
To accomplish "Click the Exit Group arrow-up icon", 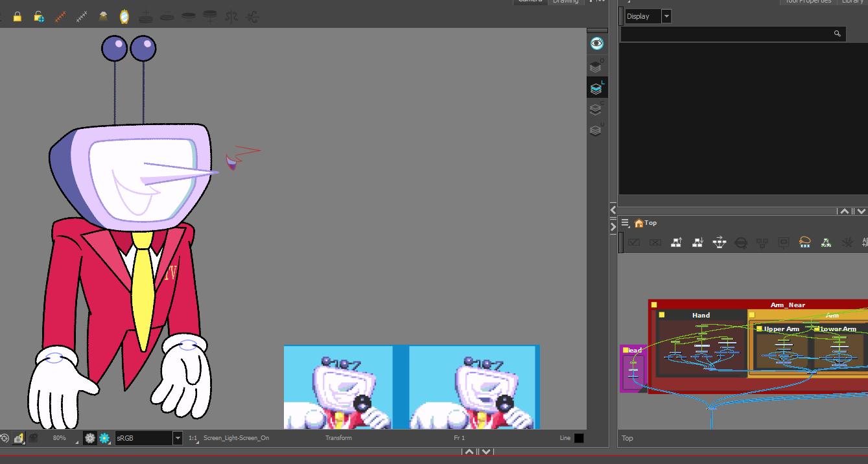I will [x=676, y=242].
